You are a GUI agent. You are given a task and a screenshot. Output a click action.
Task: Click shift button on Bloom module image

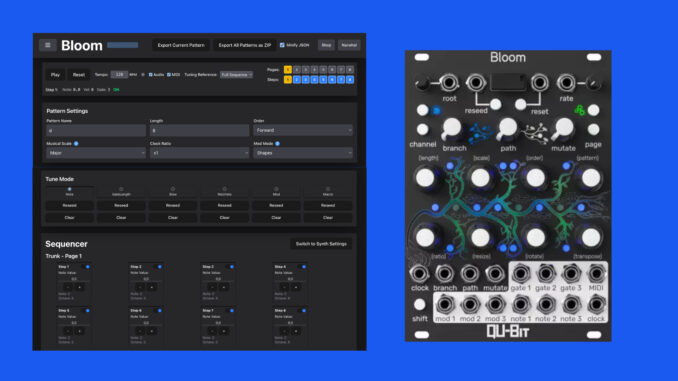(x=419, y=304)
